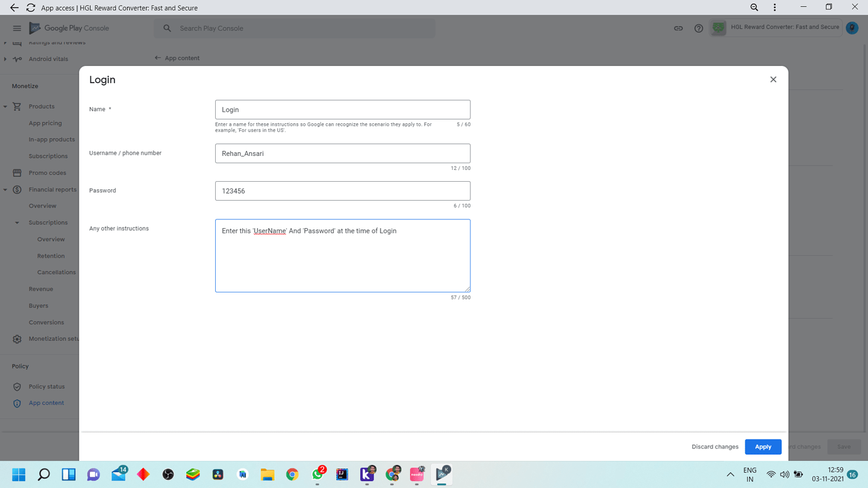The width and height of the screenshot is (868, 488).
Task: Reload the page with refresh icon
Action: (x=31, y=8)
